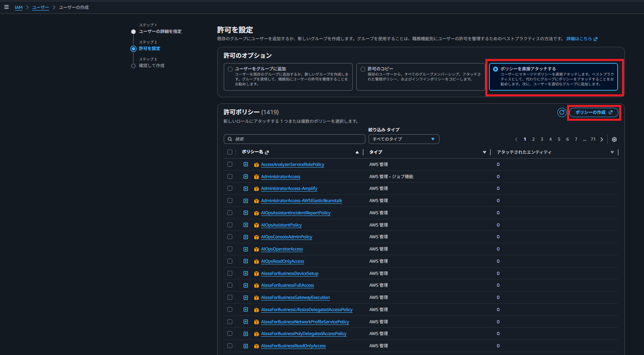Open the hamburger navigation menu
Screen dimensions: 644x355
[x=6, y=7]
